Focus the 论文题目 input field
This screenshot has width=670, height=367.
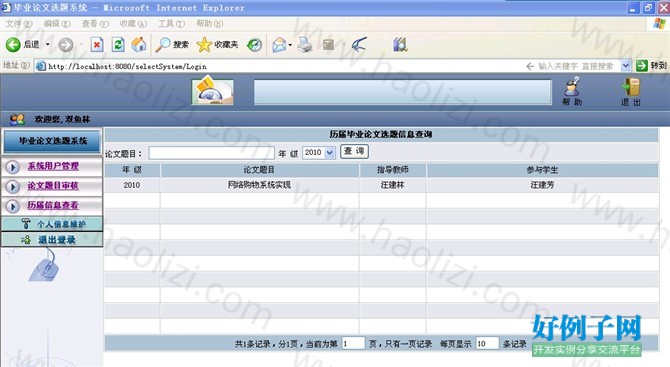pyautogui.click(x=212, y=153)
